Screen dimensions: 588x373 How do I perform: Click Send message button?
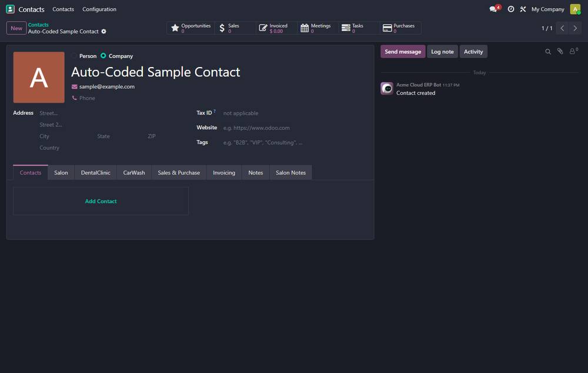[403, 52]
